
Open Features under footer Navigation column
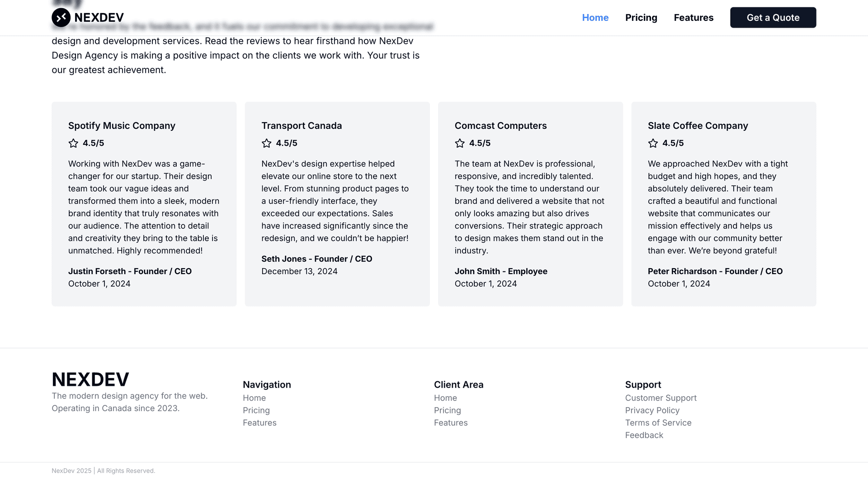coord(259,423)
